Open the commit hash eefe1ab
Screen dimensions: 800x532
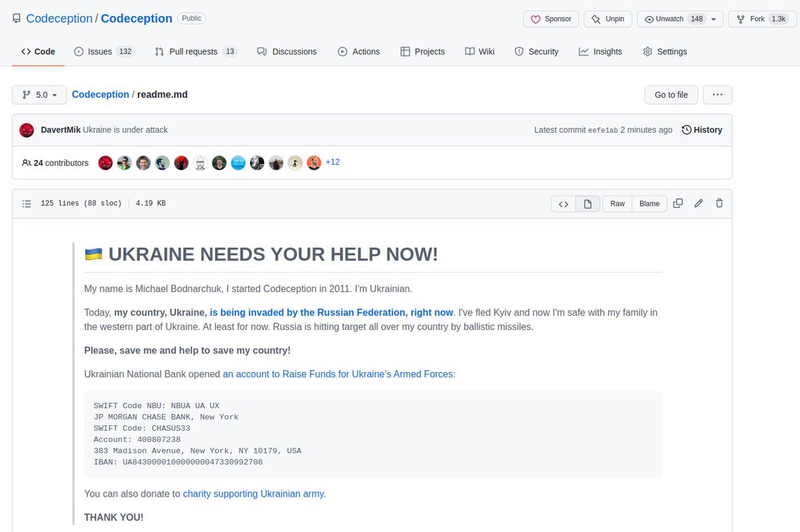(x=602, y=130)
